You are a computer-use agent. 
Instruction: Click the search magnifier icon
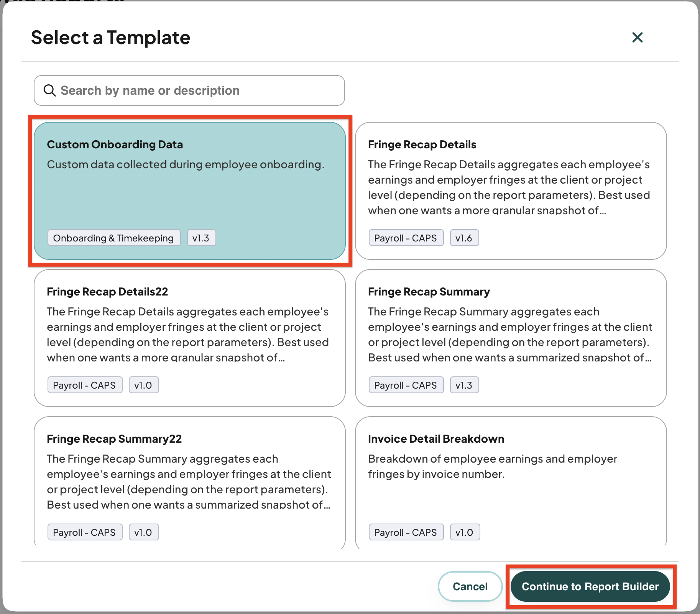pos(50,90)
